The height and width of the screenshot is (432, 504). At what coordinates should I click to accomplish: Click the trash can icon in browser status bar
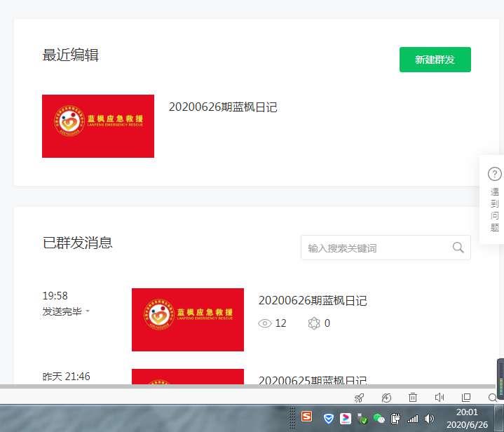click(413, 398)
